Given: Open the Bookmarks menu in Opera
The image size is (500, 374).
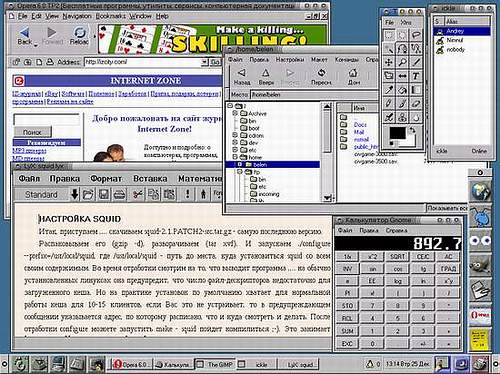Looking at the screenshot, I should click(110, 16).
